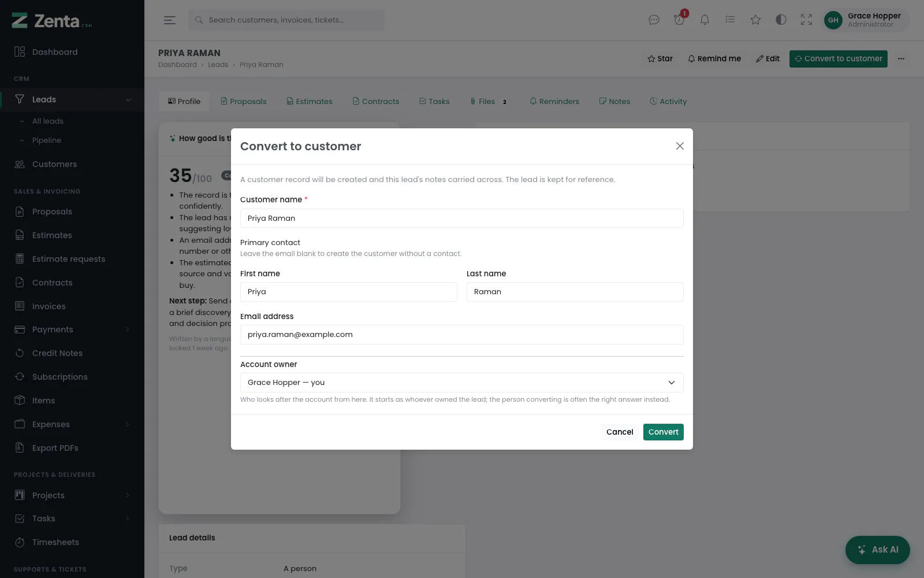Go to All leads in sidebar
The height and width of the screenshot is (578, 924).
click(48, 121)
